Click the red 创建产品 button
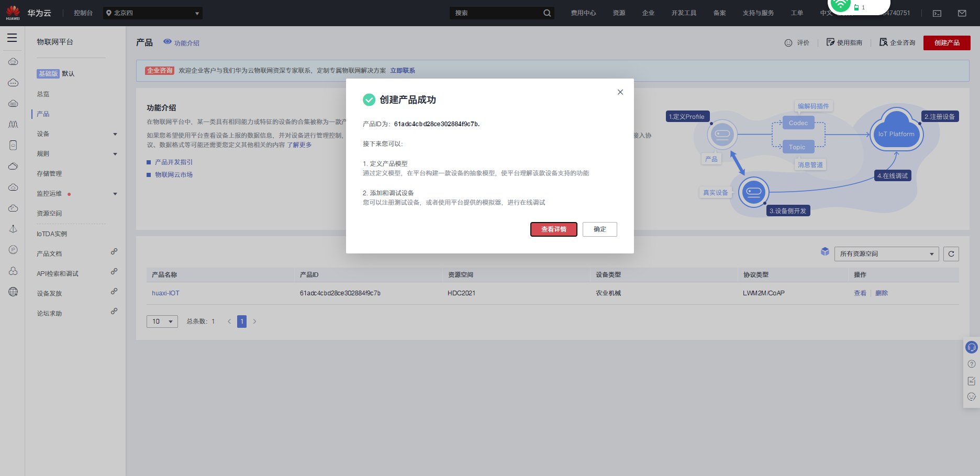Viewport: 980px width, 476px height. pos(947,43)
